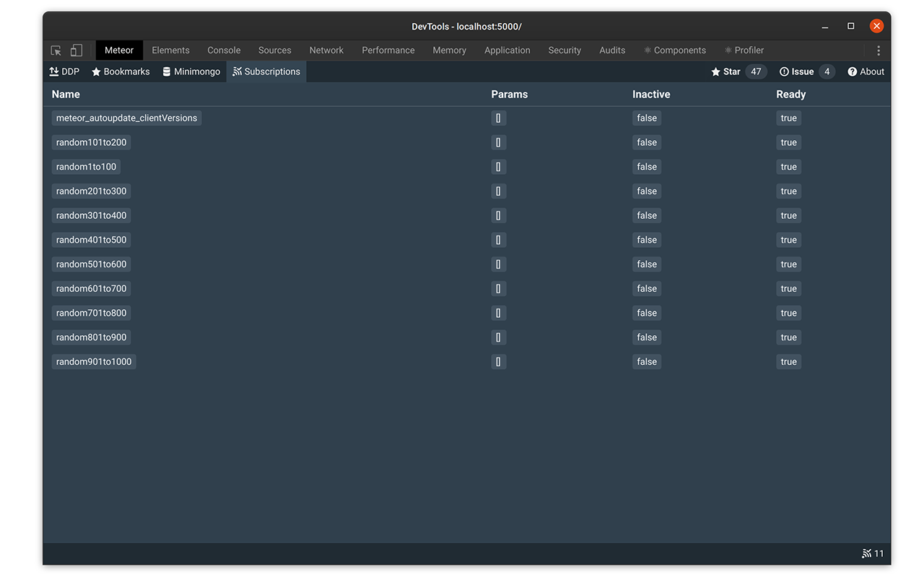Image resolution: width=924 pixels, height=578 pixels.
Task: Click the star count 47 badge
Action: click(756, 72)
